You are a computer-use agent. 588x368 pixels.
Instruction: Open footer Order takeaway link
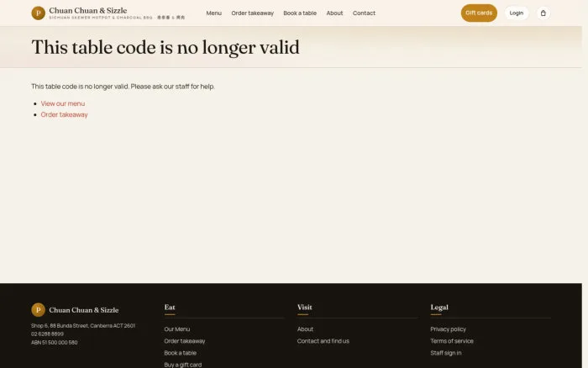[185, 341]
